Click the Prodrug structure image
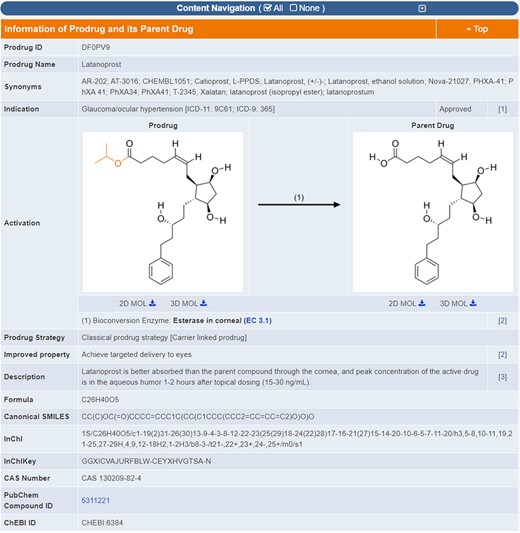Screen dimensions: 520x533 tap(163, 212)
